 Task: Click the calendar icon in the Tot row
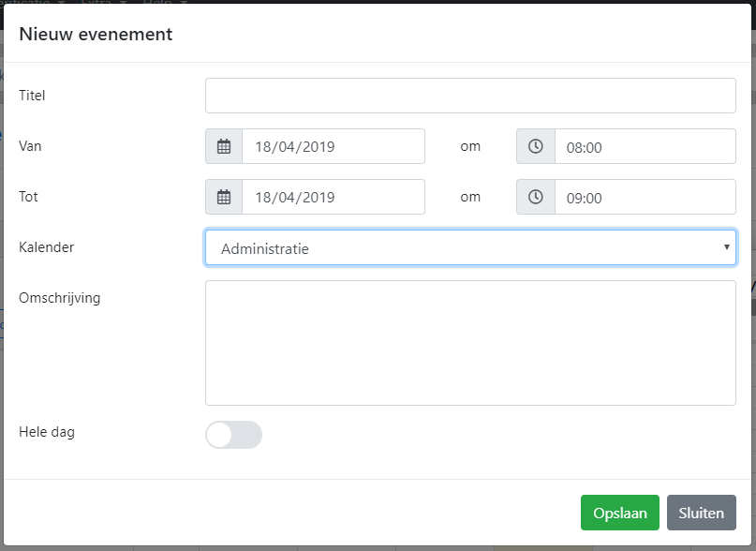click(x=224, y=197)
